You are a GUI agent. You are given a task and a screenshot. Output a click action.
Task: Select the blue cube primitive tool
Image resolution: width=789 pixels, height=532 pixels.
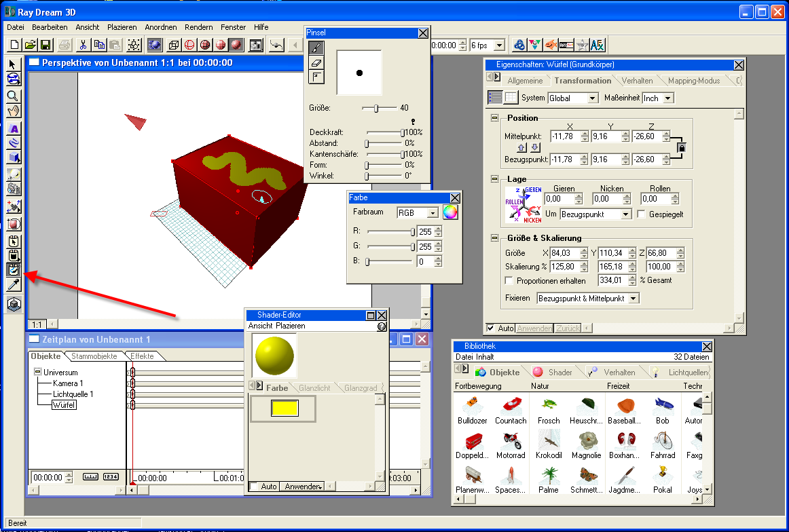(x=14, y=157)
